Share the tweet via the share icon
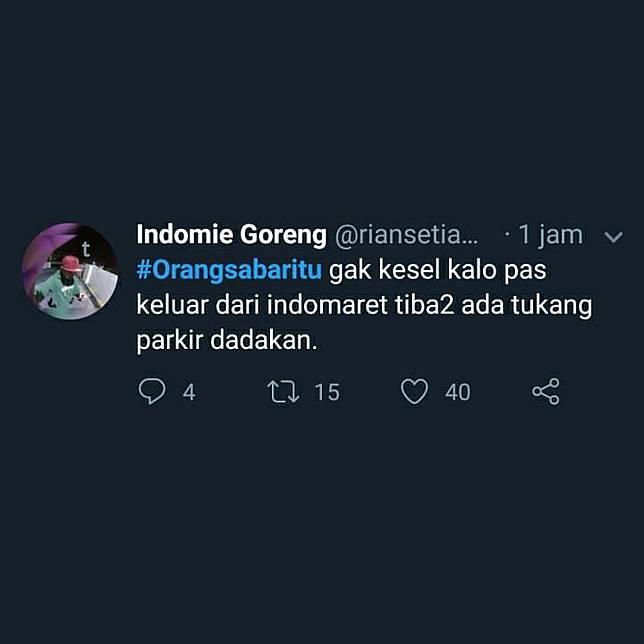This screenshot has width=644, height=644. (x=546, y=391)
